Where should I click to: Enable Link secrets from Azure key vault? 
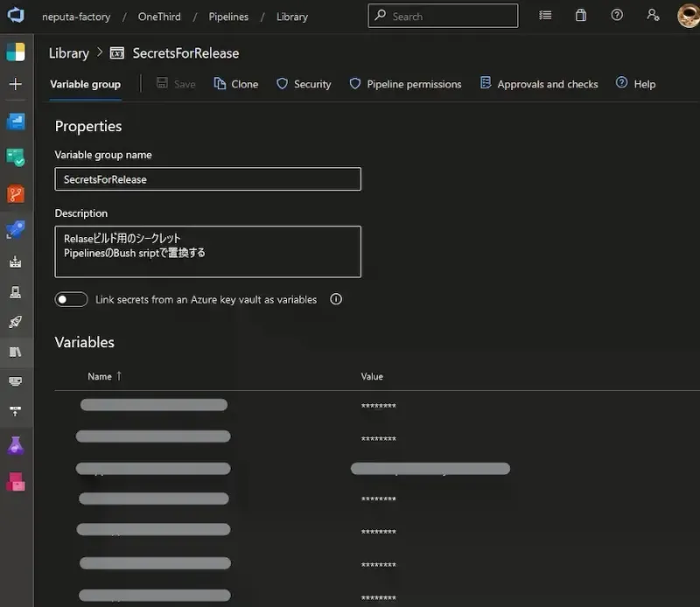click(71, 299)
